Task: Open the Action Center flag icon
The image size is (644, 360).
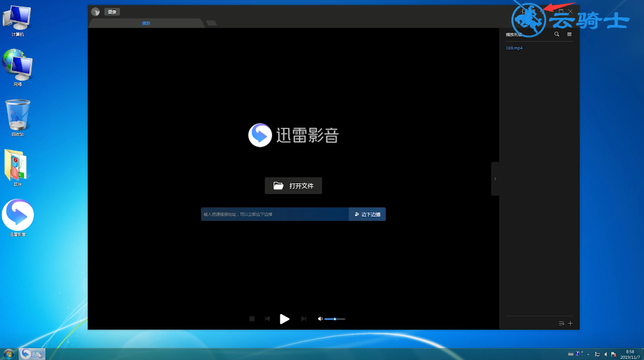Action: pos(614,354)
